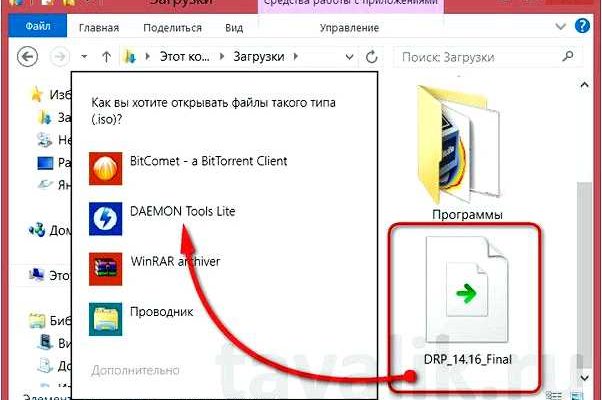Click the Загрузки breadcrumb in address bar

[259, 57]
